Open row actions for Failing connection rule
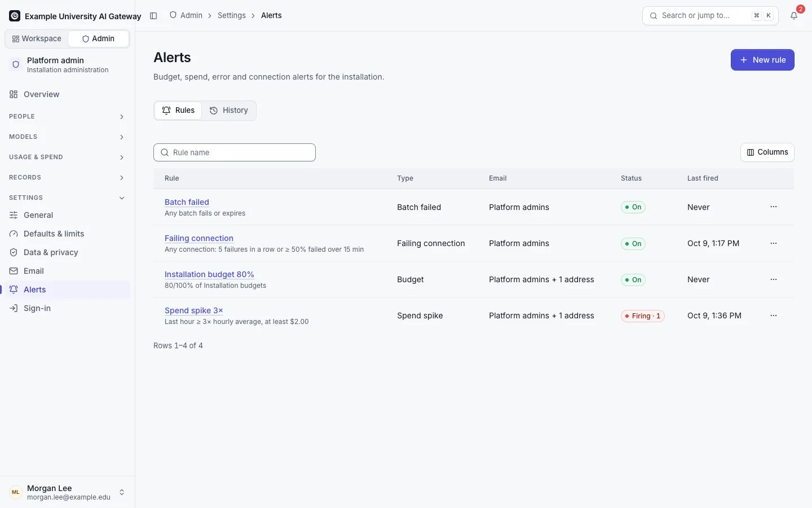The height and width of the screenshot is (508, 812). 774,243
